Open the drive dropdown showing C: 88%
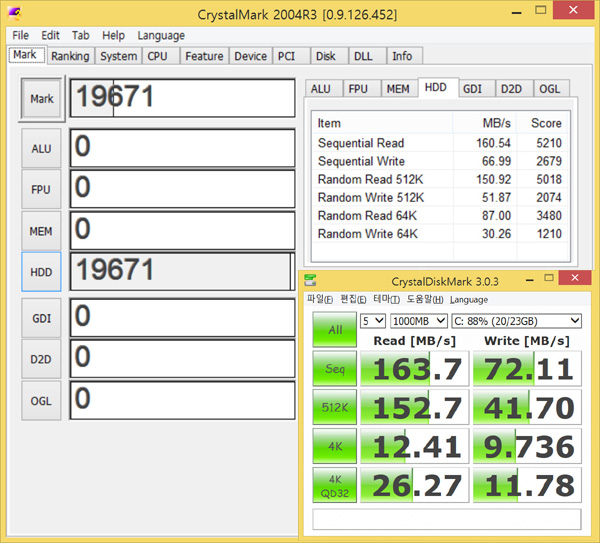 517,321
